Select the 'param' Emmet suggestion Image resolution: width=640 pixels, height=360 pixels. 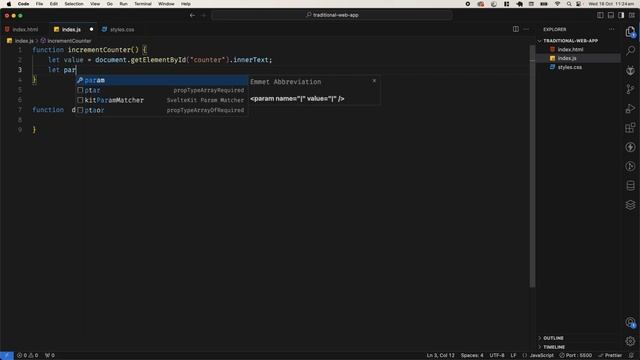coord(161,80)
